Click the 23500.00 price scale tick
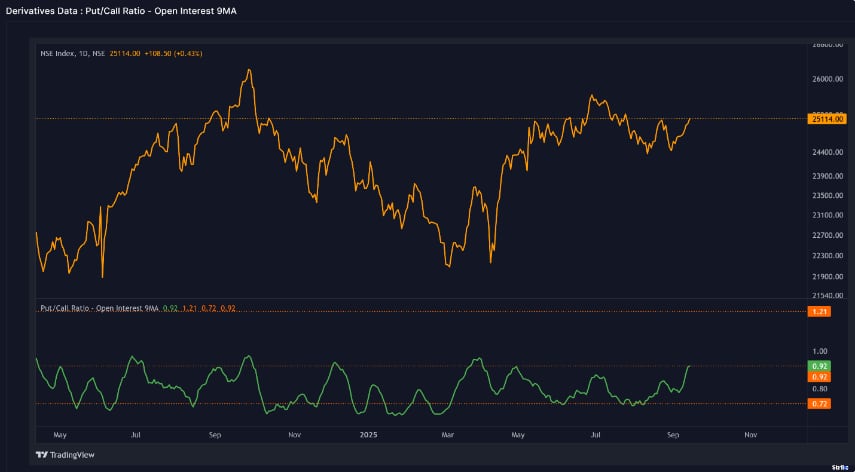Image resolution: width=855 pixels, height=472 pixels. [x=825, y=195]
